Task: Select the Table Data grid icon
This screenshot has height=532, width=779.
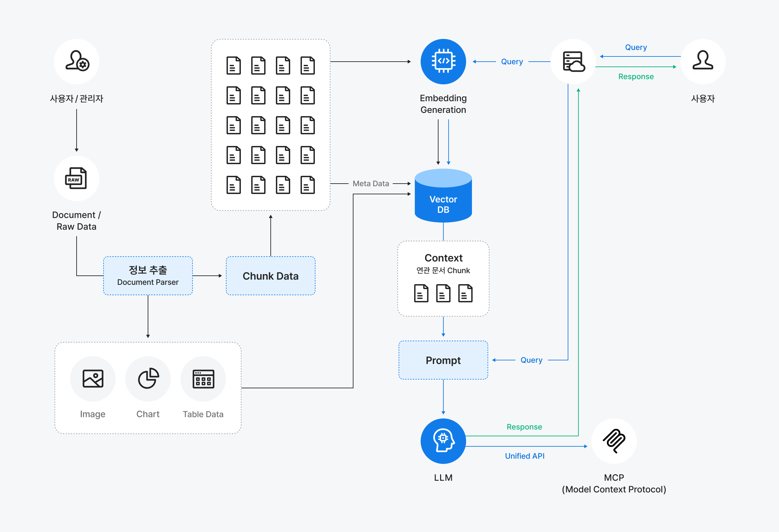Action: coord(203,379)
